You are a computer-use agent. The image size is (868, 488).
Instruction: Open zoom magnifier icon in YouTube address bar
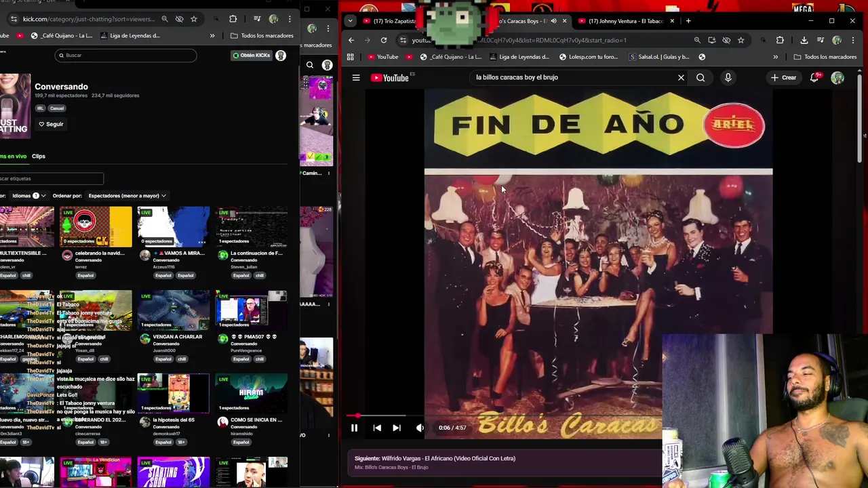click(697, 40)
